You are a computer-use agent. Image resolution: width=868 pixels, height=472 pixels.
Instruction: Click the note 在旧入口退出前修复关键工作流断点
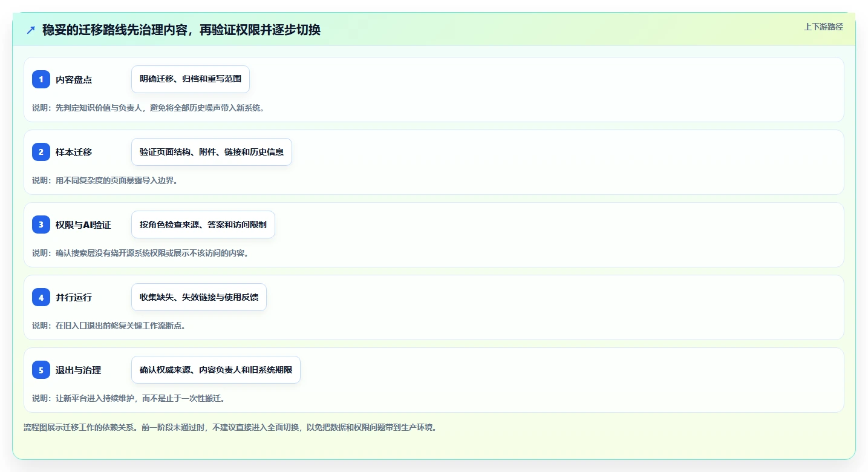[109, 326]
